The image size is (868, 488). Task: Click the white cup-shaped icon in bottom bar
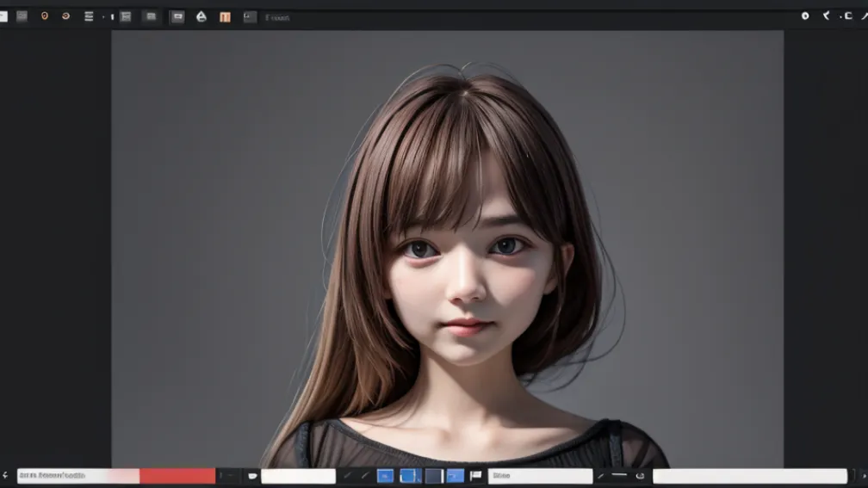click(x=252, y=476)
